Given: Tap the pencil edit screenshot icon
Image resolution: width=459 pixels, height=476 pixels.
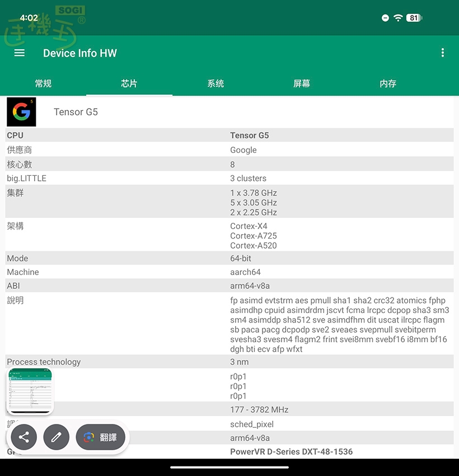Looking at the screenshot, I should tap(56, 437).
